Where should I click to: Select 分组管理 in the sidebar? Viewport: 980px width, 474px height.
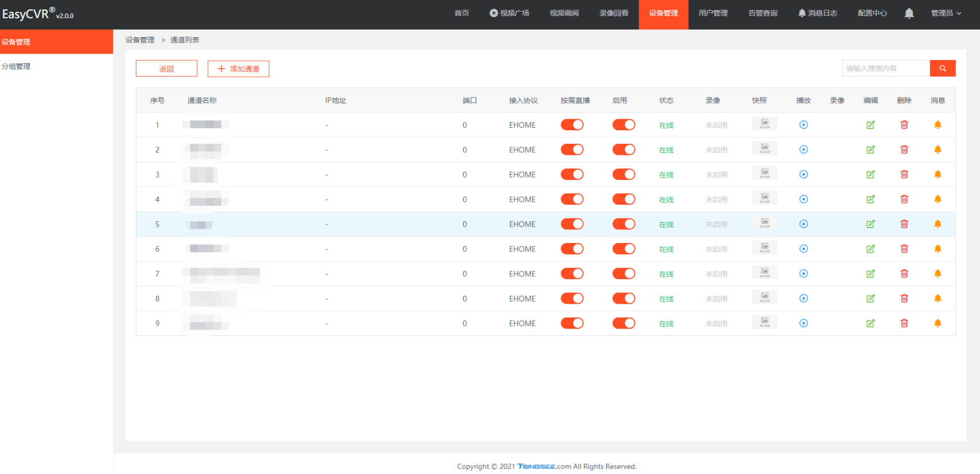pyautogui.click(x=16, y=66)
